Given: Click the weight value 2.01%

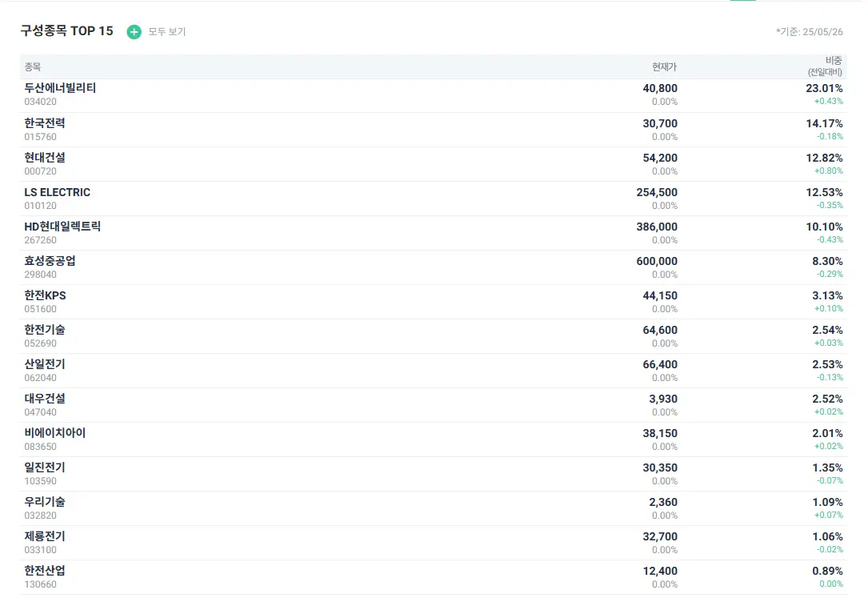Looking at the screenshot, I should point(827,433).
